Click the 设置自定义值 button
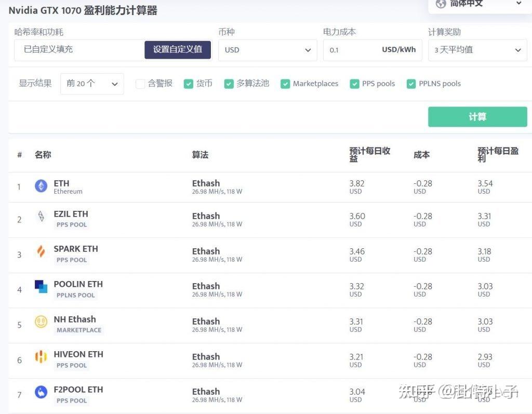The height and width of the screenshot is (414, 532). pyautogui.click(x=177, y=50)
